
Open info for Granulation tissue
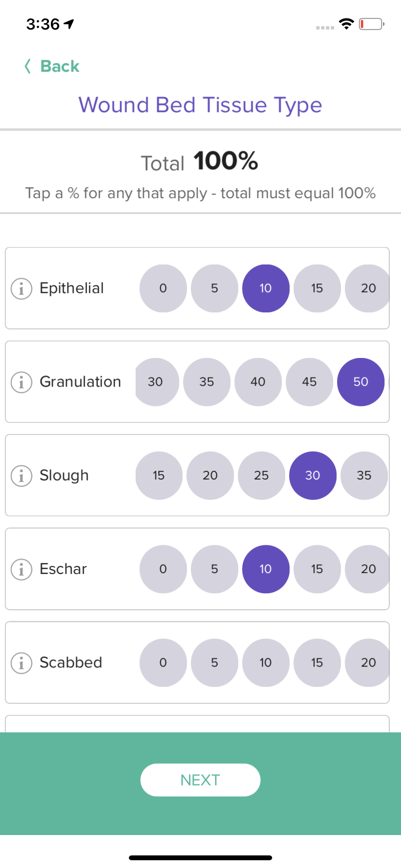click(x=21, y=382)
